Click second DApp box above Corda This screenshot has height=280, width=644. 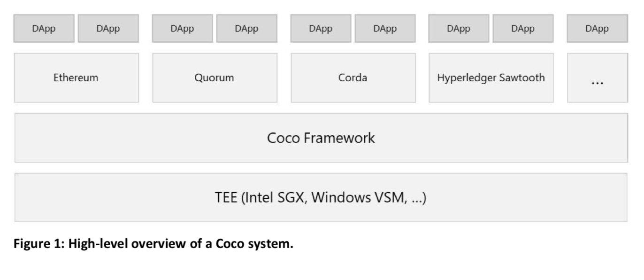tap(385, 29)
